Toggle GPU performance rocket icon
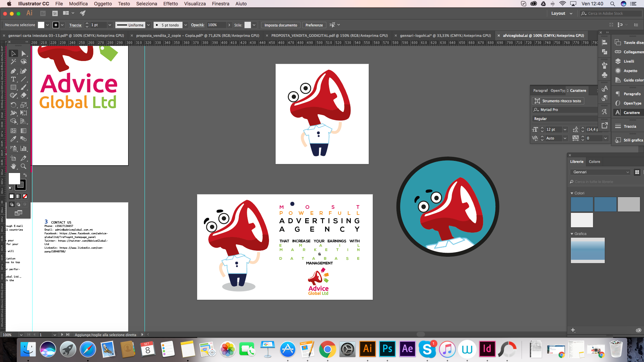 point(83,13)
